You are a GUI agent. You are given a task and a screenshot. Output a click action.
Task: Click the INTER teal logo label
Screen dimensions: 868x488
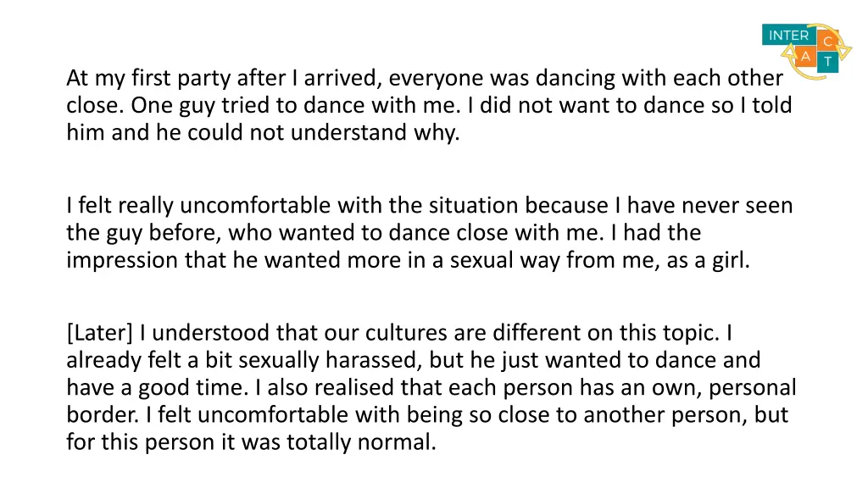point(788,36)
